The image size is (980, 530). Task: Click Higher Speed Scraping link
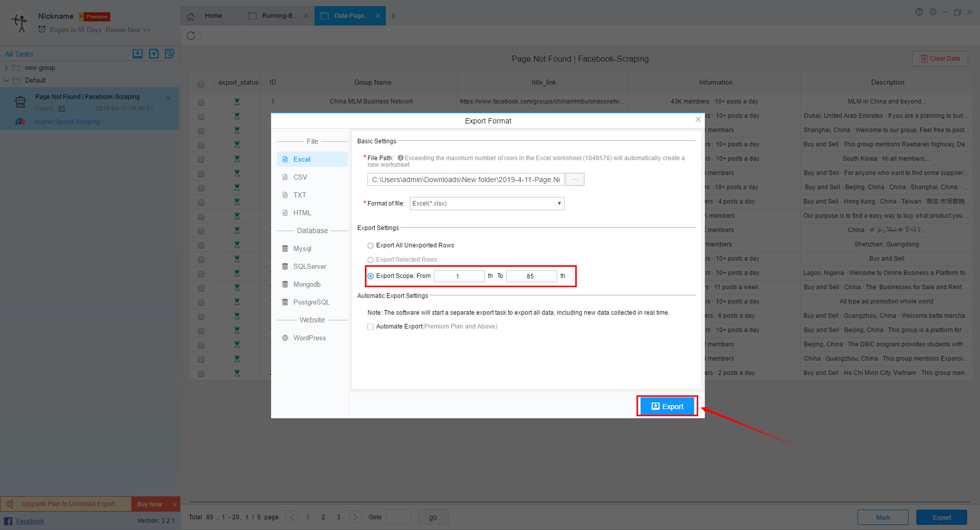(x=67, y=122)
